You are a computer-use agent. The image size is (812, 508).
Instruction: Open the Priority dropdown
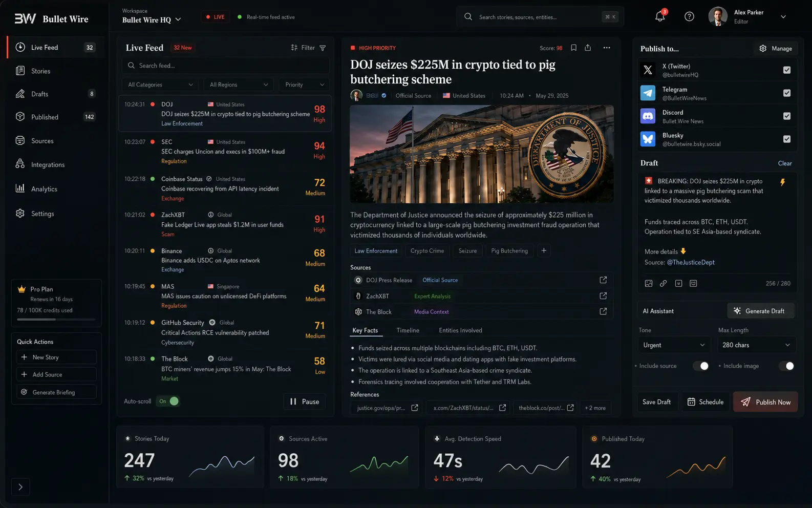pyautogui.click(x=304, y=84)
